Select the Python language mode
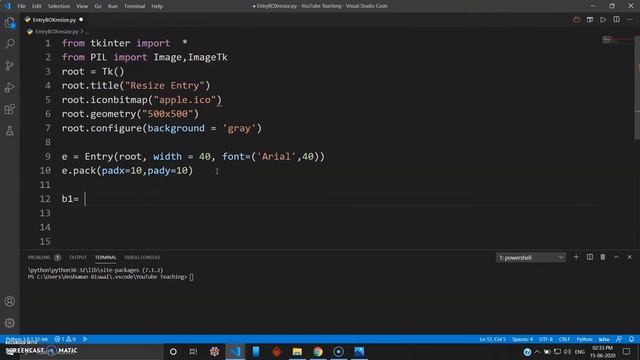The image size is (640, 360). tap(584, 339)
